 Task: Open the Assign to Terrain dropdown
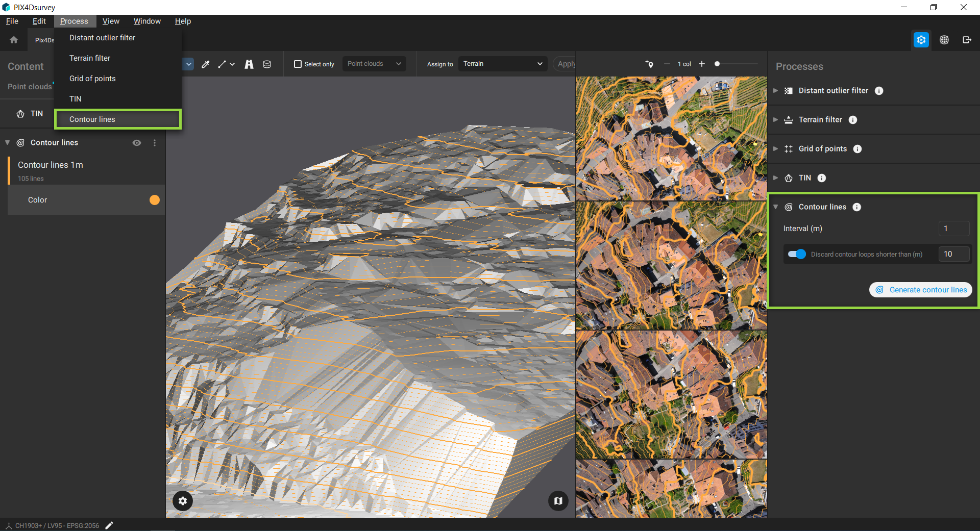click(502, 64)
